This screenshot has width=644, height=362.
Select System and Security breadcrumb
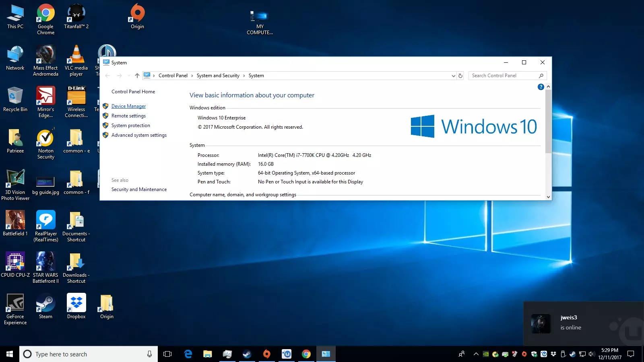click(218, 76)
